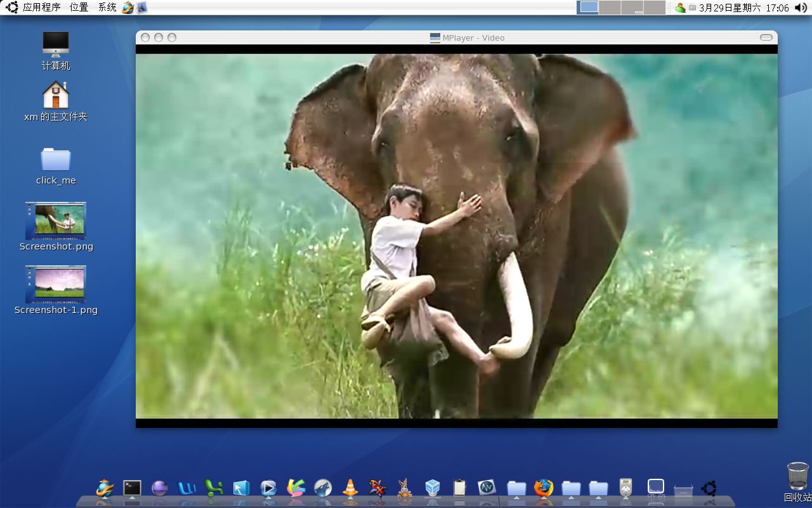This screenshot has width=812, height=508.
Task: Click the DVD remote player icon in dock
Action: (x=626, y=488)
